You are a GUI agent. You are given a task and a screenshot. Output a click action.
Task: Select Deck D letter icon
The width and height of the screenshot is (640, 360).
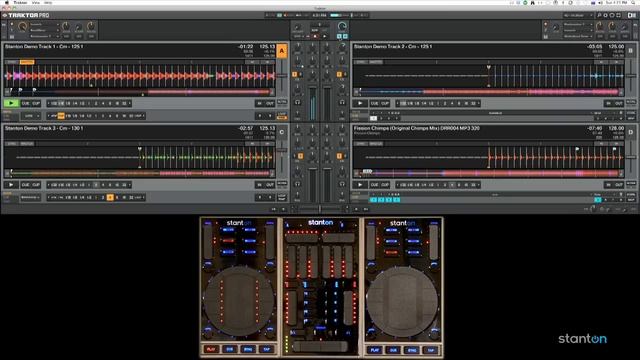point(631,133)
